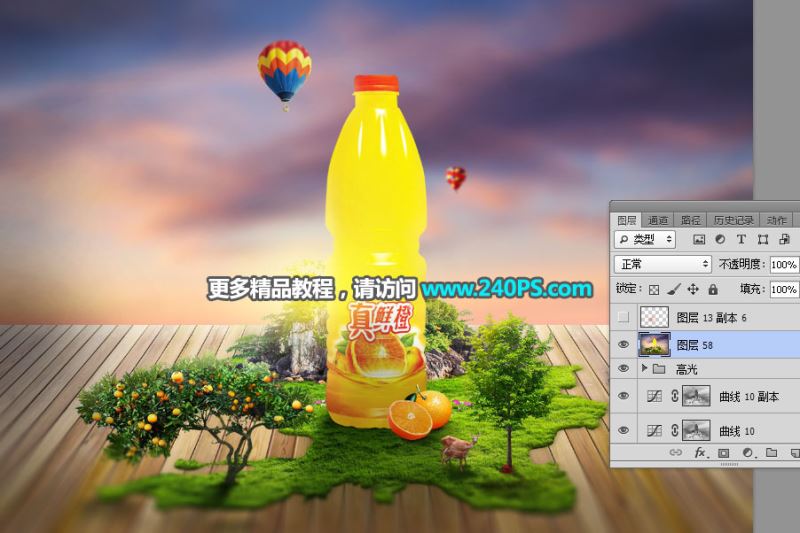Click curves icon of 曲线 10 副本
The height and width of the screenshot is (533, 800).
tap(655, 396)
